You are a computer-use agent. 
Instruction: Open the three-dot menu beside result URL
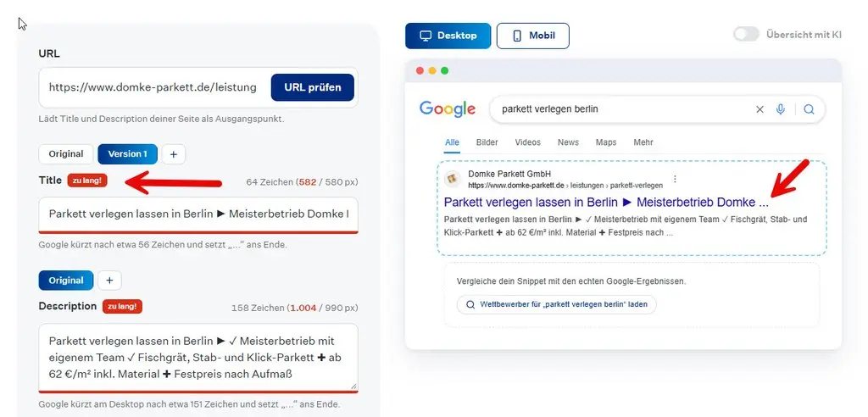point(674,179)
